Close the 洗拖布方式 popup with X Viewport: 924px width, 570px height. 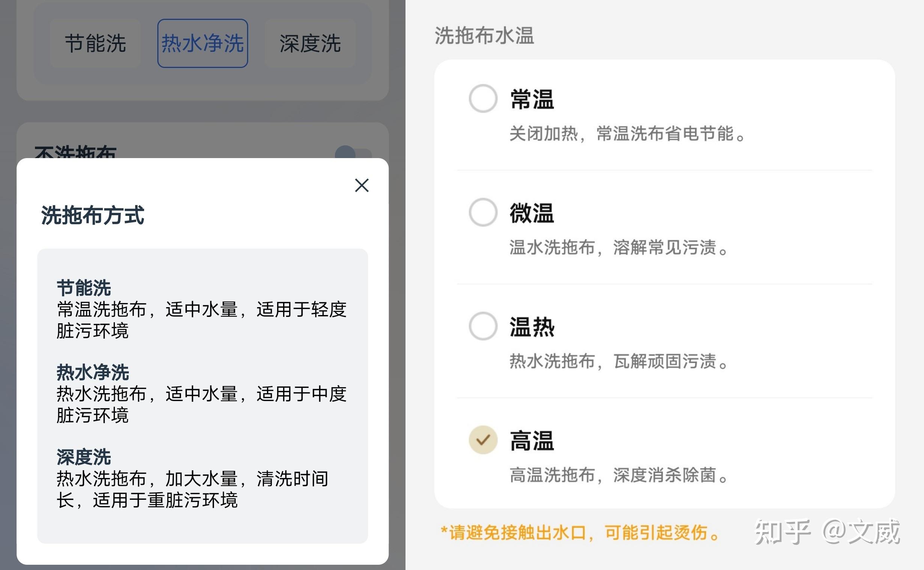362,185
